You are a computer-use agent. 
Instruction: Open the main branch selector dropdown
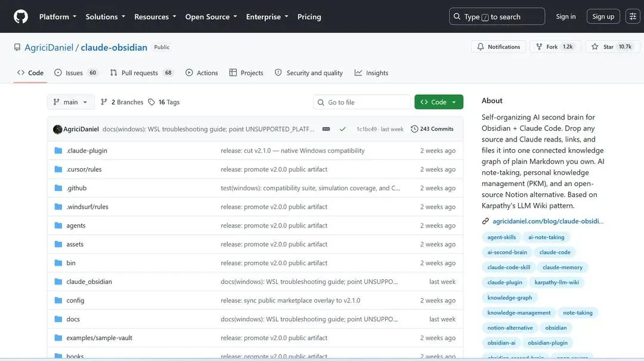[x=70, y=102]
